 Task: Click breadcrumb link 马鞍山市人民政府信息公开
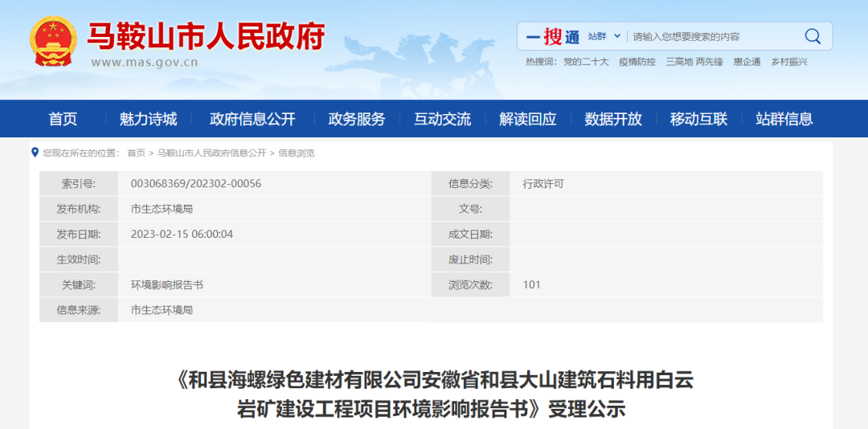tap(211, 153)
